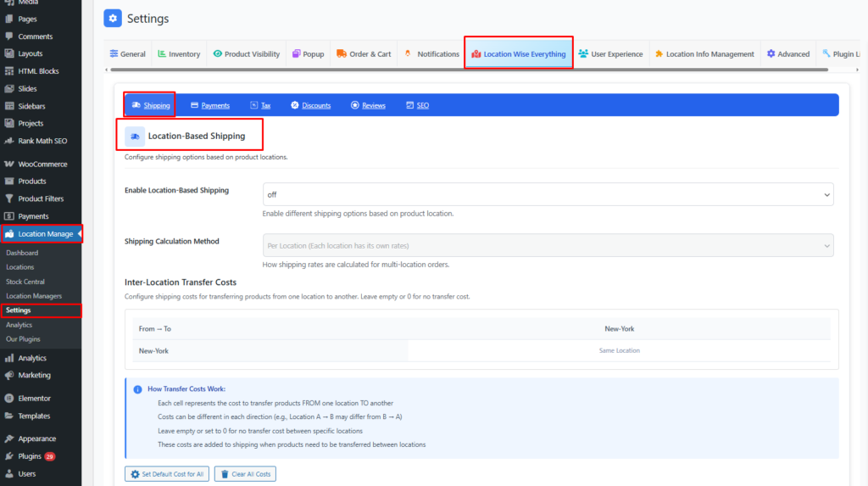
Task: Open the Discounts sub-tab
Action: pyautogui.click(x=310, y=105)
